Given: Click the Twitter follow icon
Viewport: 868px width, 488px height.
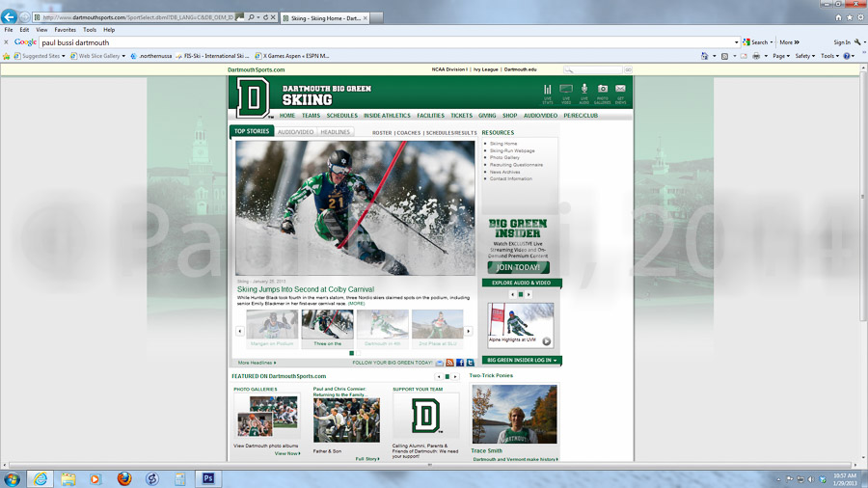Looking at the screenshot, I should 470,363.
